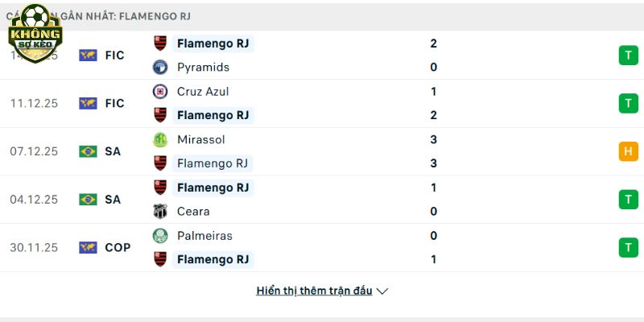Click the COP competition flag icon
The height and width of the screenshot is (322, 644).
(88, 248)
